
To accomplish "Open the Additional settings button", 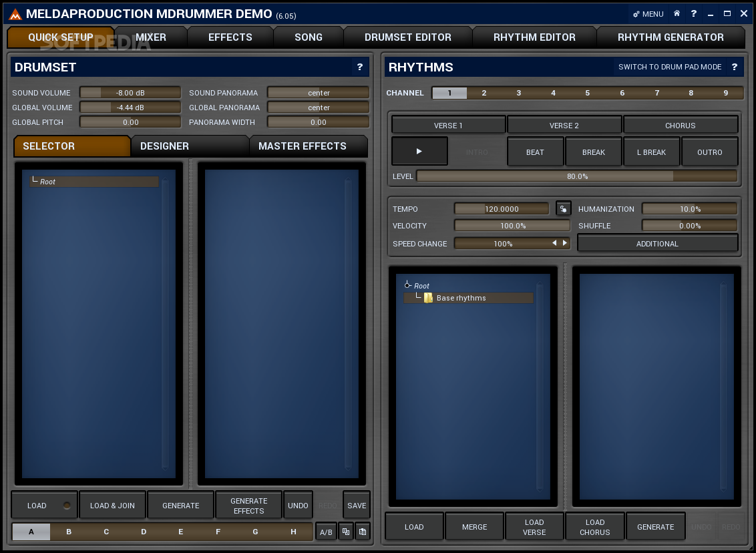I will point(657,244).
